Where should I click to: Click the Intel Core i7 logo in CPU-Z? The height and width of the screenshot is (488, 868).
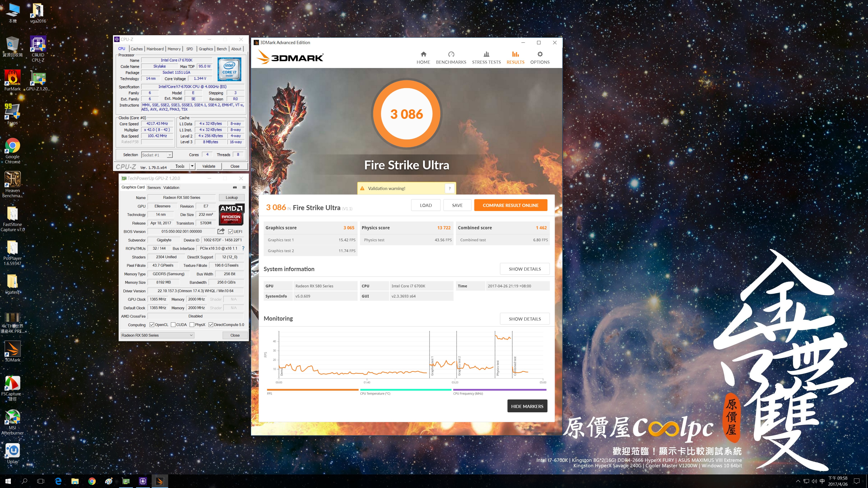point(229,69)
